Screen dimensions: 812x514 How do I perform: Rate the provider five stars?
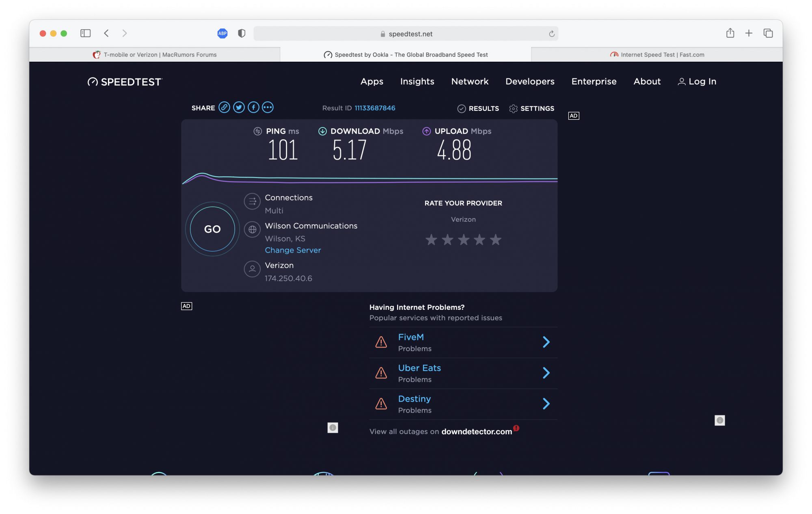[495, 240]
